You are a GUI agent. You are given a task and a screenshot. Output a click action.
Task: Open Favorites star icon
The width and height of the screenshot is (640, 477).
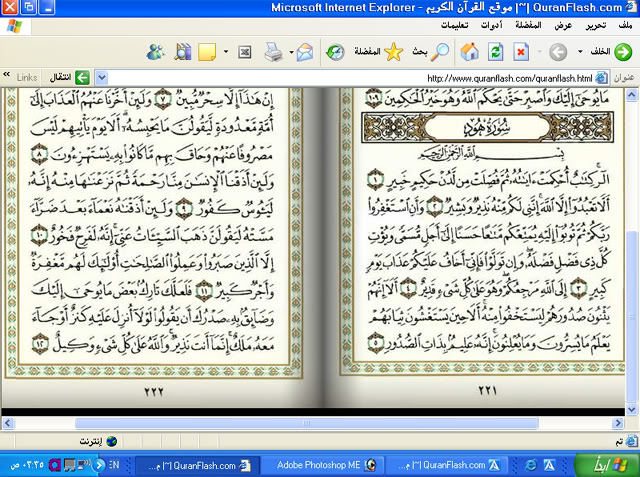(393, 52)
